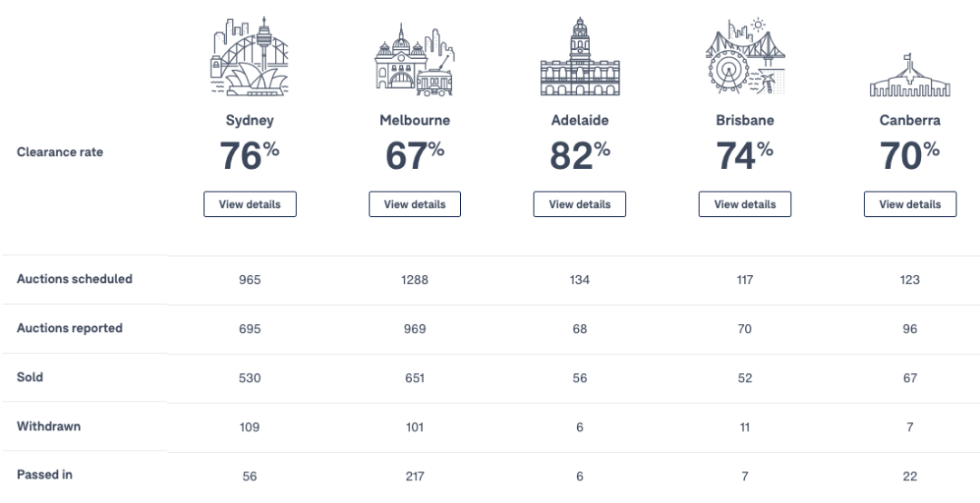980x503 pixels.
Task: Open View details for Canberra
Action: click(x=910, y=204)
